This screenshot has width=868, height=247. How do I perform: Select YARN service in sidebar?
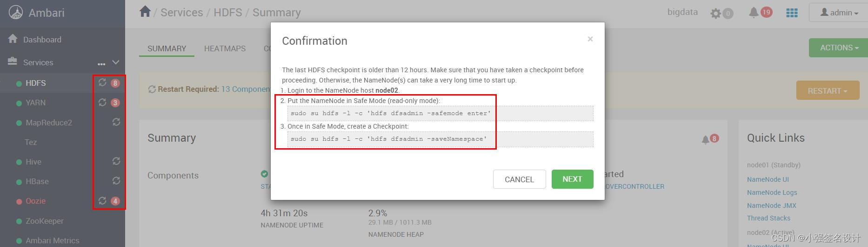tap(35, 103)
